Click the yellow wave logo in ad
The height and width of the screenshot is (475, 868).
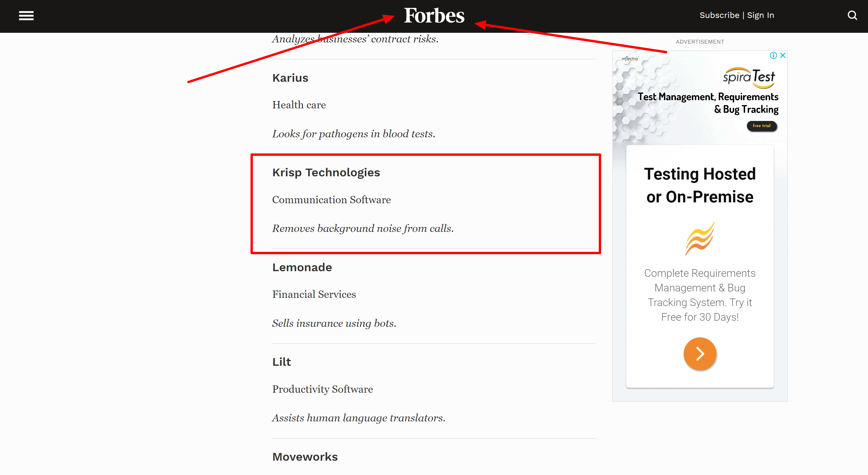pos(699,238)
